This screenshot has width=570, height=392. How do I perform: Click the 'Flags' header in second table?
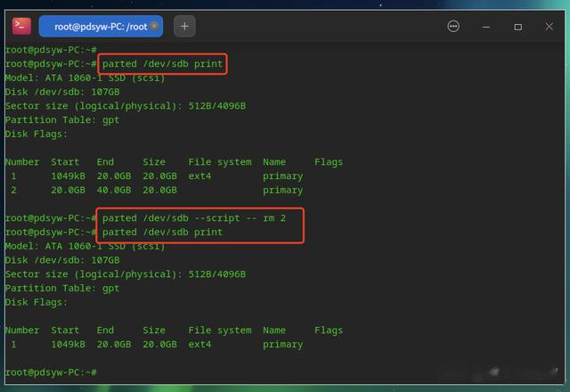(329, 331)
